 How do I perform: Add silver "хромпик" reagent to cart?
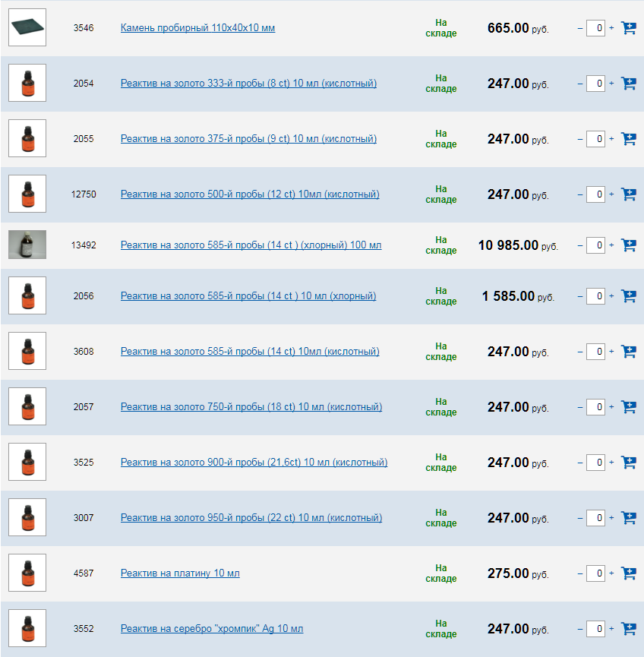point(629,629)
